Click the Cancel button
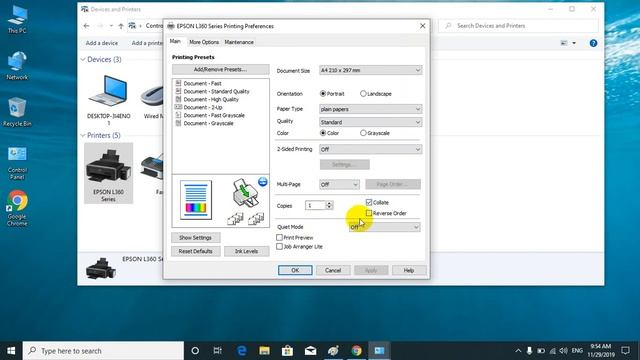Screen dimensions: 640x360 pos(333,270)
